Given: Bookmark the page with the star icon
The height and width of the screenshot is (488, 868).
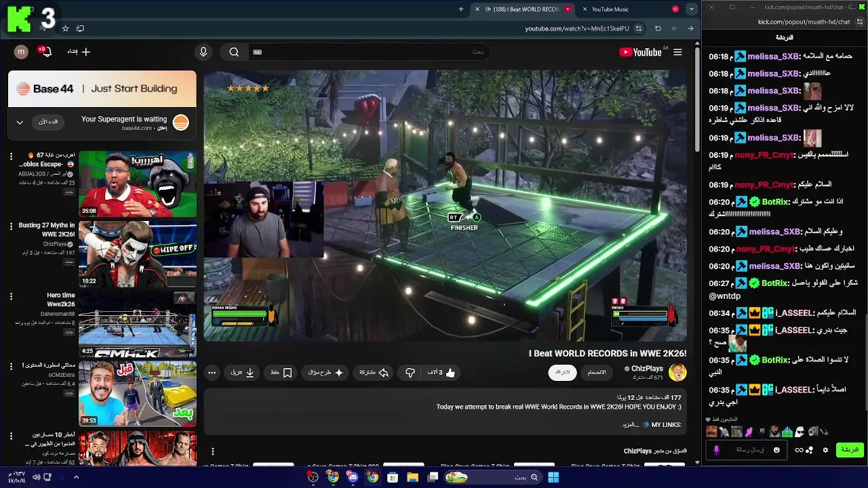Looking at the screenshot, I should coord(65,28).
